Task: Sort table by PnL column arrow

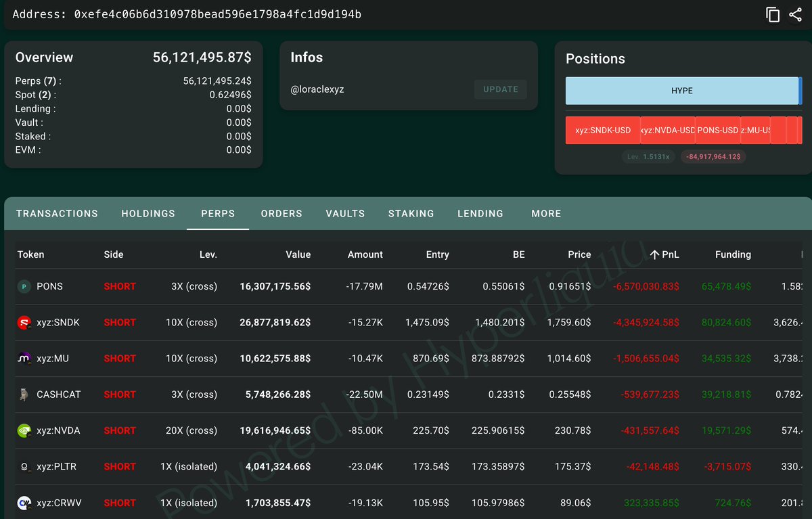Action: (654, 254)
